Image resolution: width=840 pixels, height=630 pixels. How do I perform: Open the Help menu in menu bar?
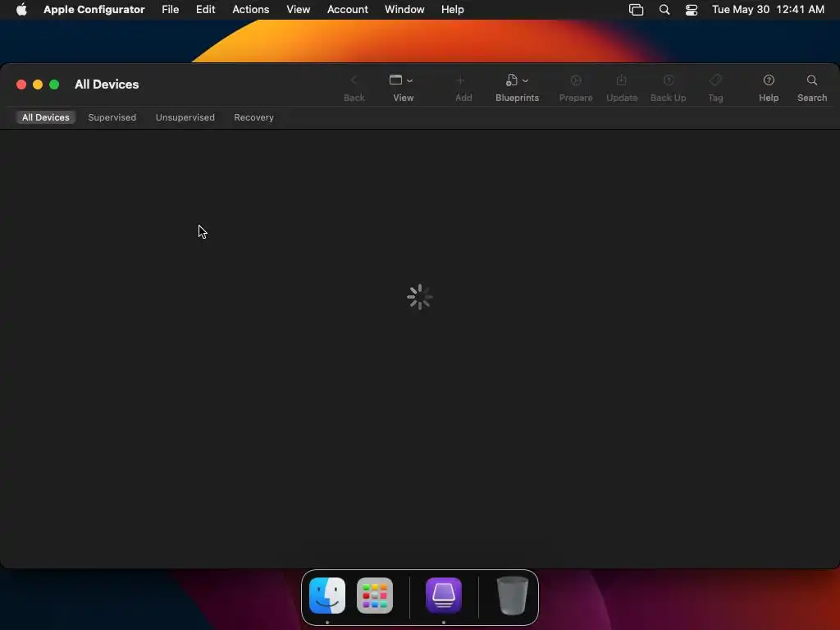click(453, 9)
